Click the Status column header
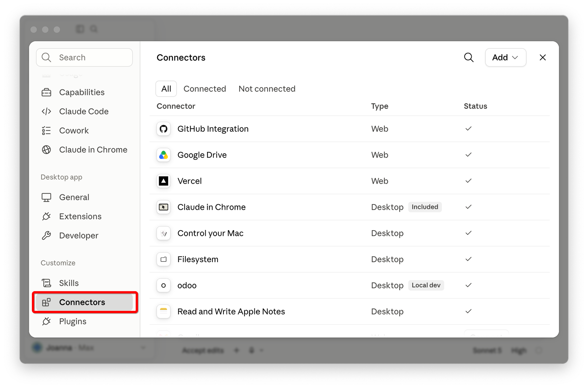The width and height of the screenshot is (588, 388). [475, 106]
